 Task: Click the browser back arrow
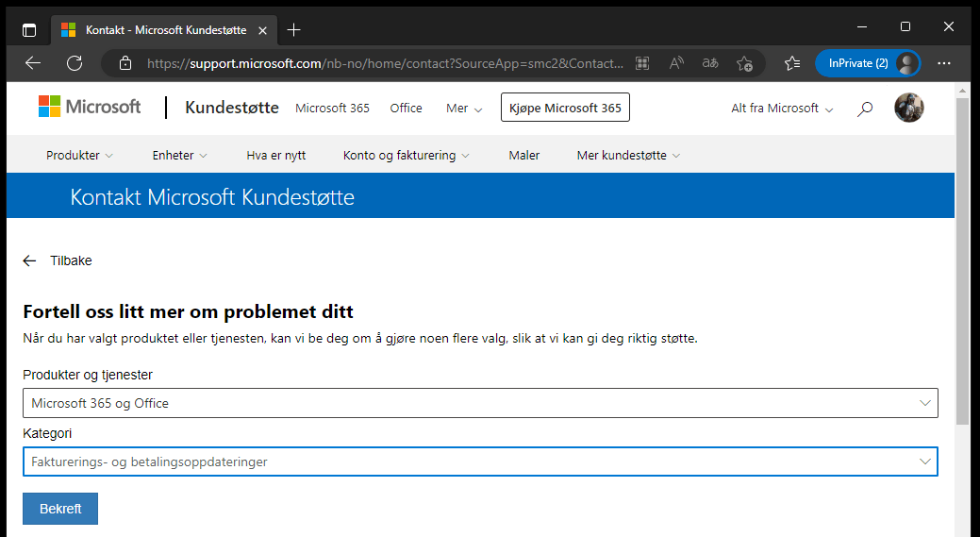[33, 63]
